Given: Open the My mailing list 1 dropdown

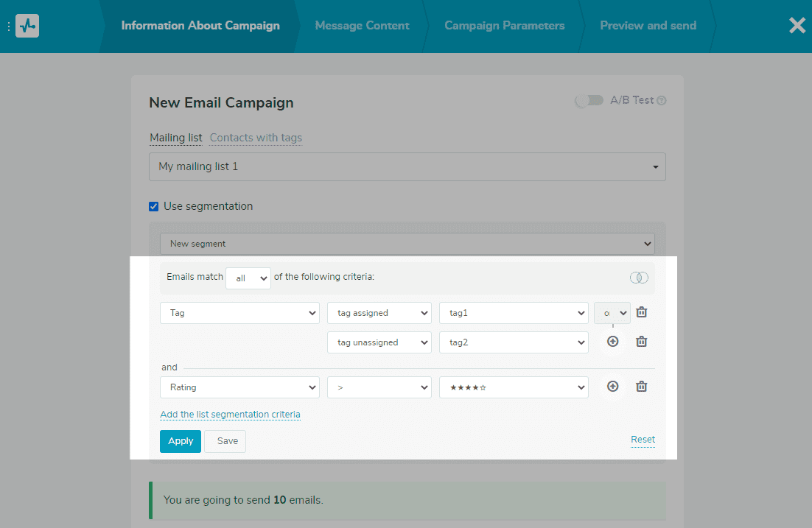Looking at the screenshot, I should (407, 167).
